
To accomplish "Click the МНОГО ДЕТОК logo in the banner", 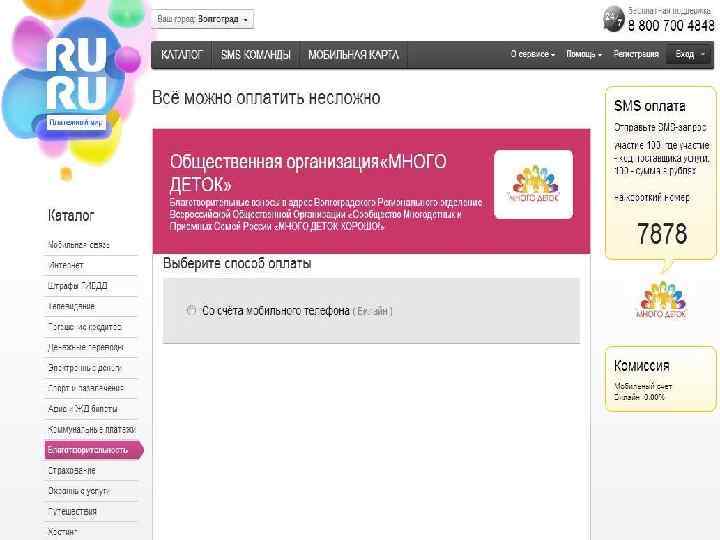I will point(534,184).
